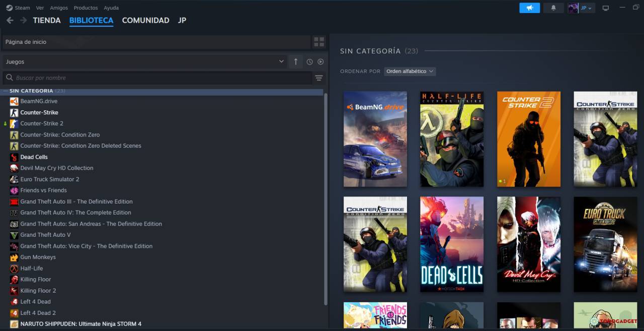The image size is (644, 331).
Task: Select Counter-Strike 2 in the list
Action: coord(42,123)
